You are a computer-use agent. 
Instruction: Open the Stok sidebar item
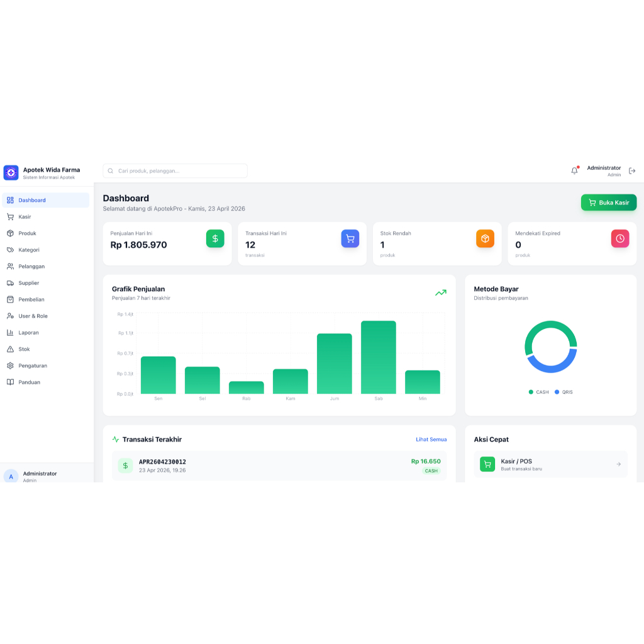click(x=45, y=349)
